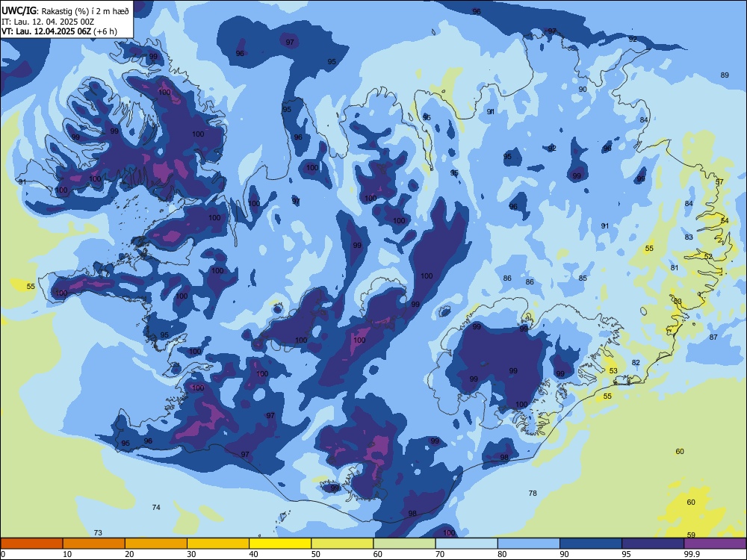The height and width of the screenshot is (560, 747).
Task: Pick the purple legend swatch above 99.9
Action: coord(715,544)
